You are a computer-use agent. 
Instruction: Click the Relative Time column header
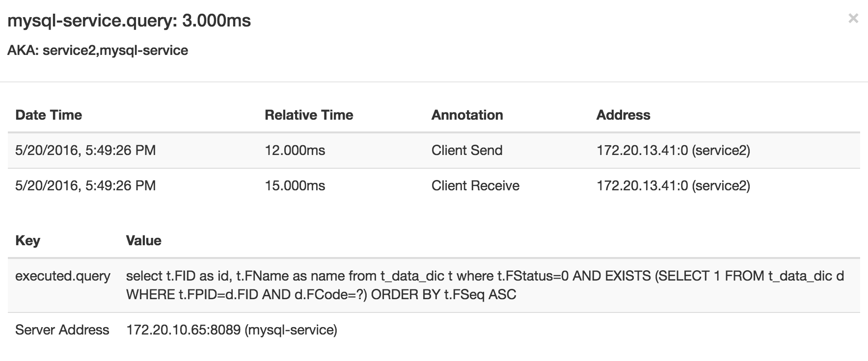[309, 115]
